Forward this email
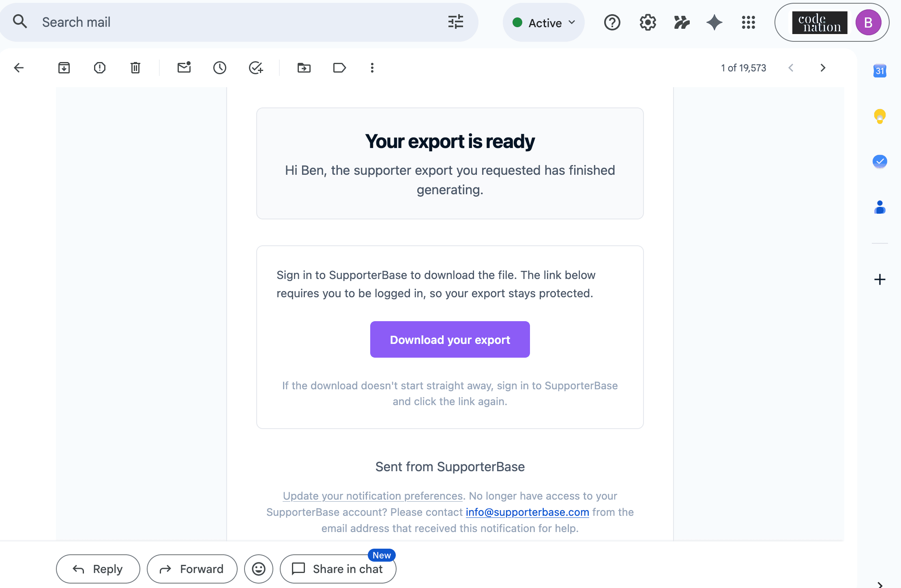The height and width of the screenshot is (588, 901). point(192,569)
